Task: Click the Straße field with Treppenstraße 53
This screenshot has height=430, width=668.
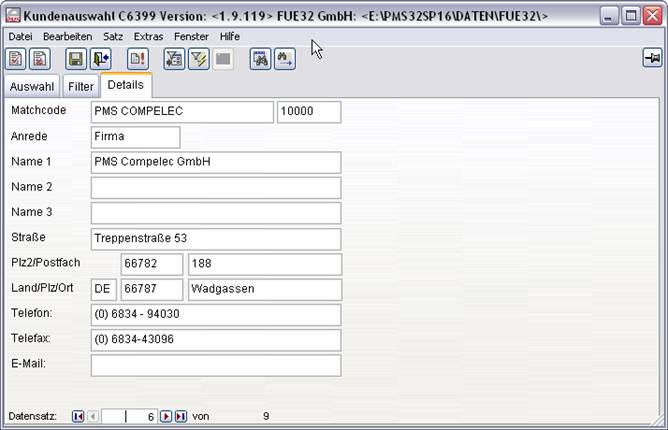Action: (x=215, y=239)
